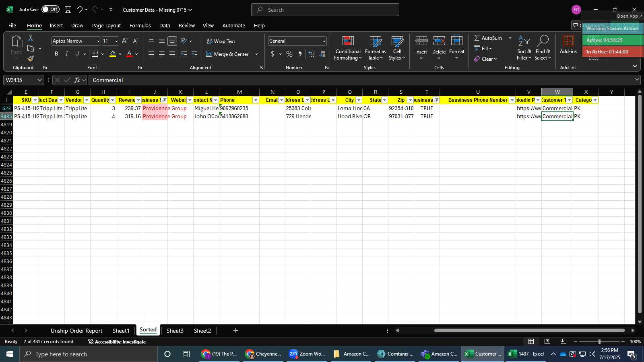Open Name Box dropdown arrow

coord(39,80)
